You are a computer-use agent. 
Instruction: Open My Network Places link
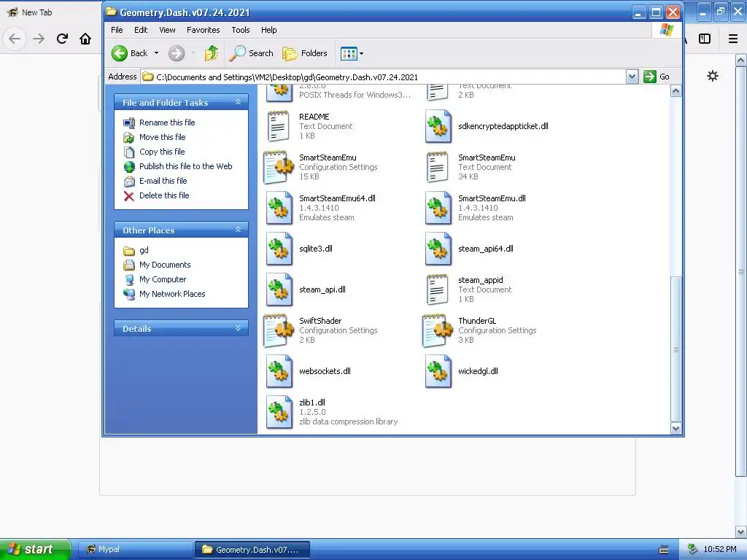(172, 295)
